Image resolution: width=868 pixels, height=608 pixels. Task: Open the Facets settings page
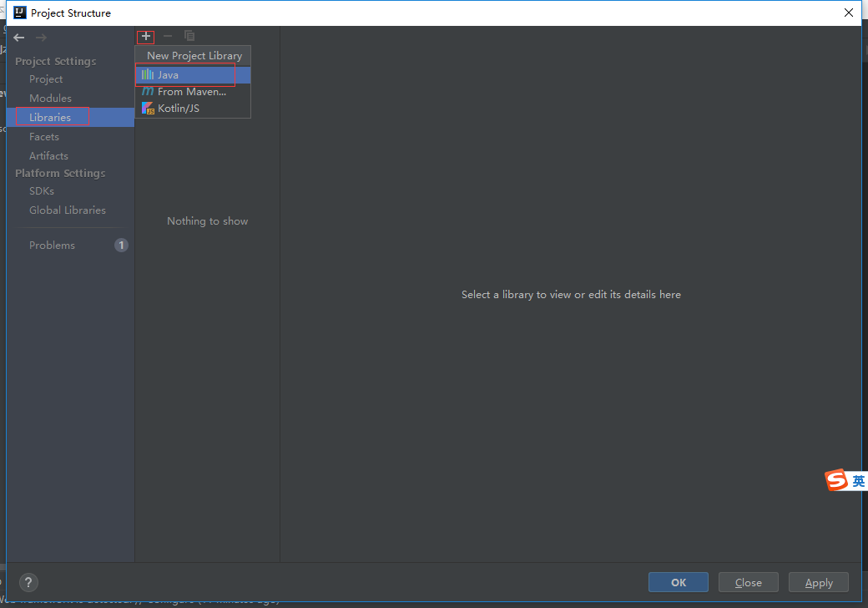44,136
